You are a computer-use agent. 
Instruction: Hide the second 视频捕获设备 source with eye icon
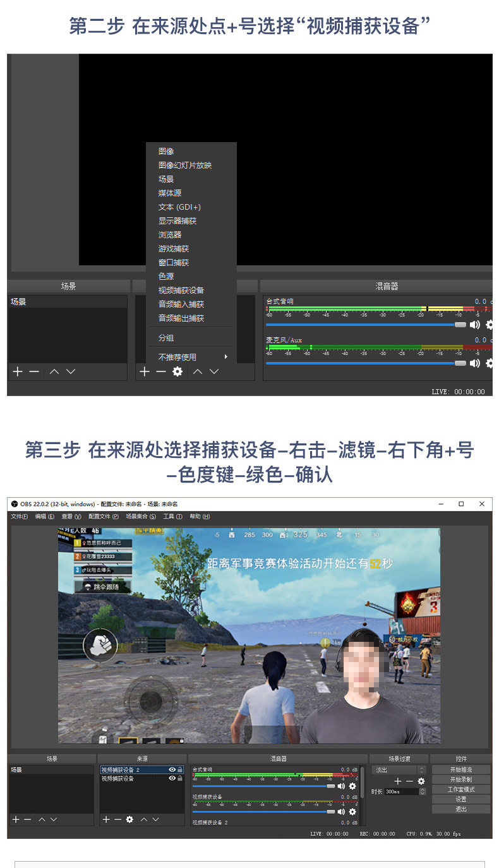pos(172,778)
